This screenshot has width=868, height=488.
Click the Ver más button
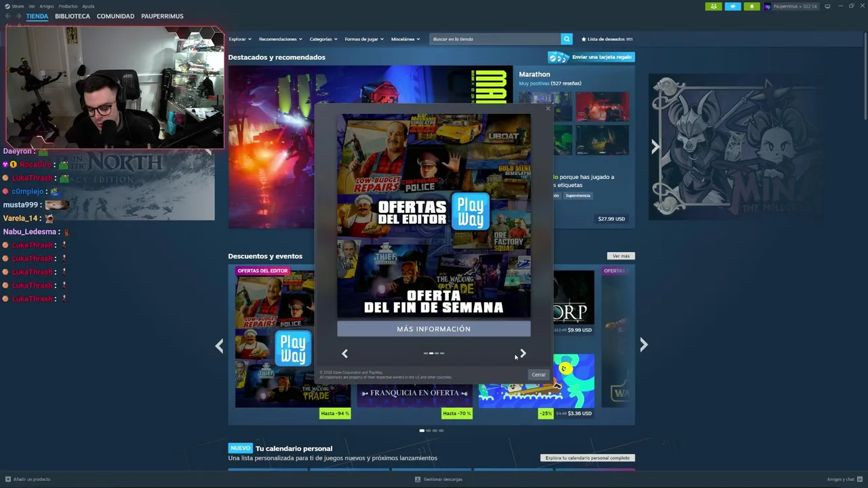coord(621,256)
